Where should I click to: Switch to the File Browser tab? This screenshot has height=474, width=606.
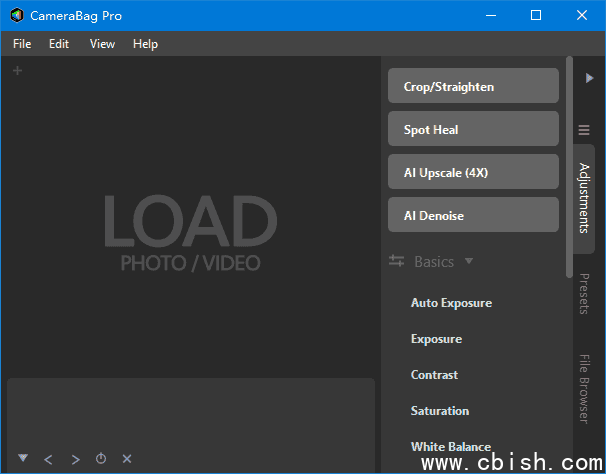[584, 388]
